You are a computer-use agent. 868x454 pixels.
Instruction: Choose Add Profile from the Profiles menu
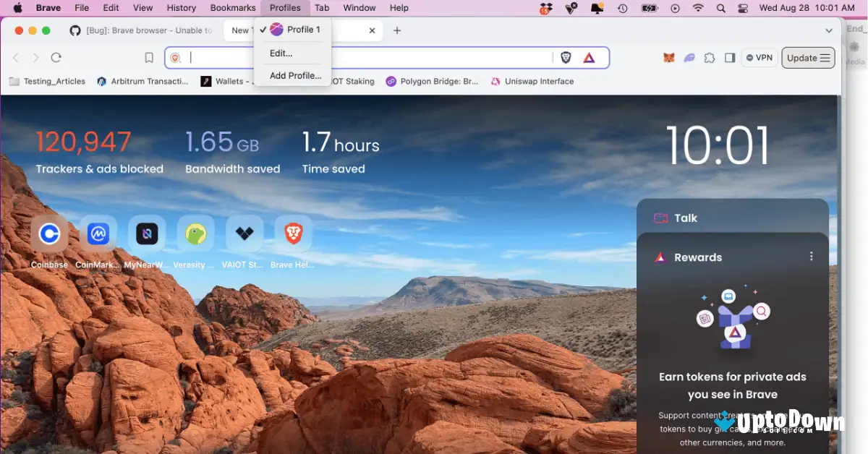pyautogui.click(x=295, y=75)
